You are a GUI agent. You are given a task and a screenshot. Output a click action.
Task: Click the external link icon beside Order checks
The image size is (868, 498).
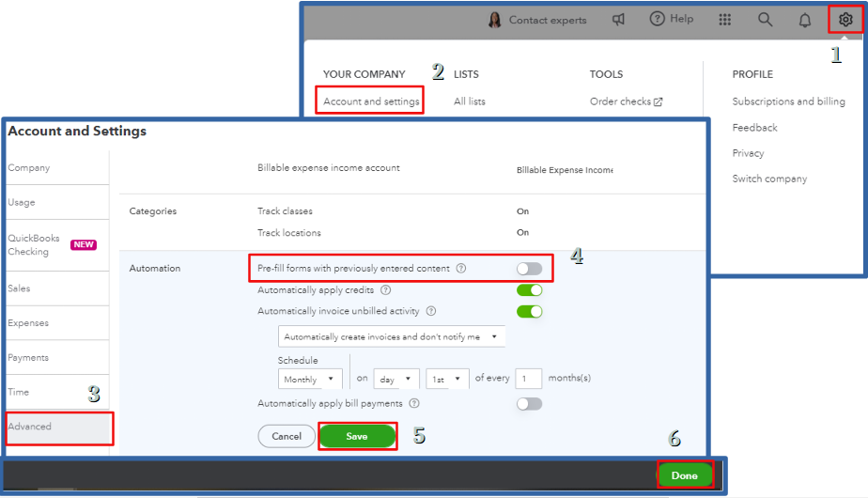658,101
